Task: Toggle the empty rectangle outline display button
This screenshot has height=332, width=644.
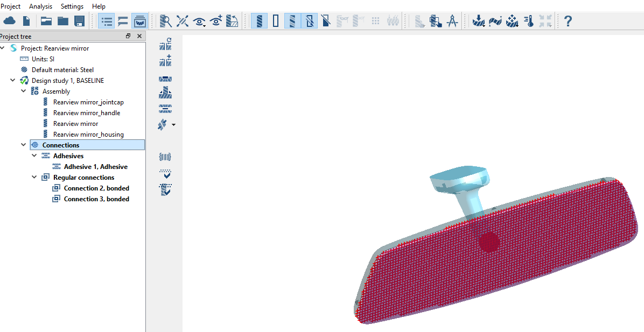Action: coord(276,22)
